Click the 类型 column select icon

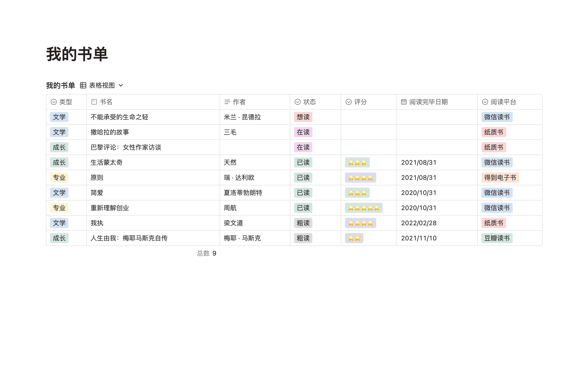pyautogui.click(x=54, y=102)
